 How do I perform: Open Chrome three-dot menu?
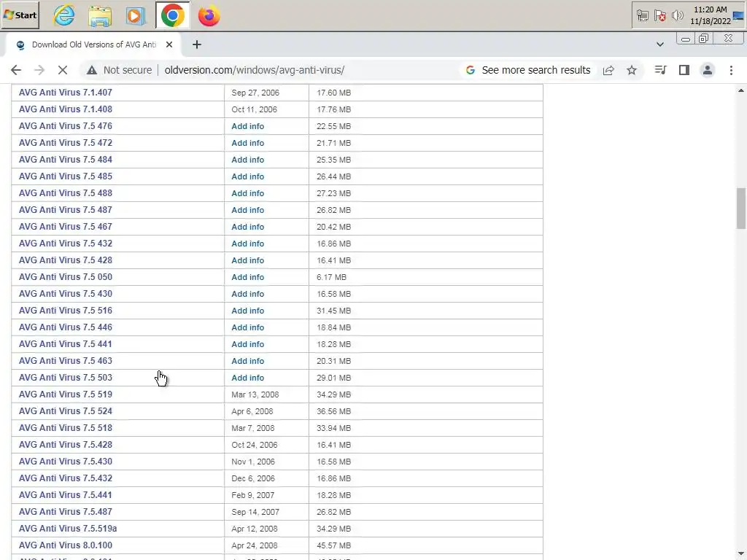point(731,70)
